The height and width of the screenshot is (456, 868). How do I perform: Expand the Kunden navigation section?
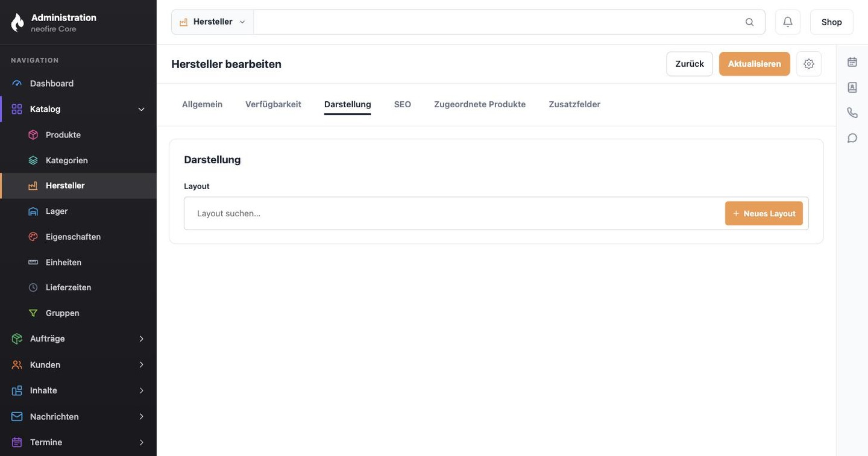142,365
